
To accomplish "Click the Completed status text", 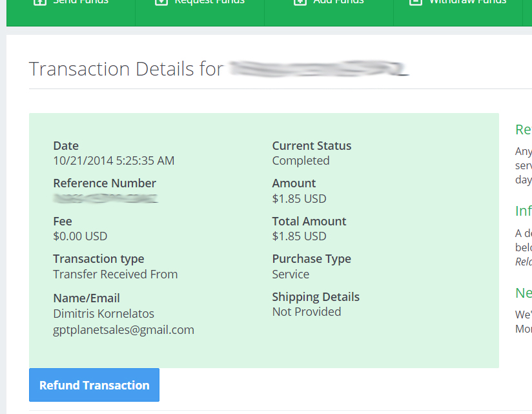I will [x=301, y=160].
